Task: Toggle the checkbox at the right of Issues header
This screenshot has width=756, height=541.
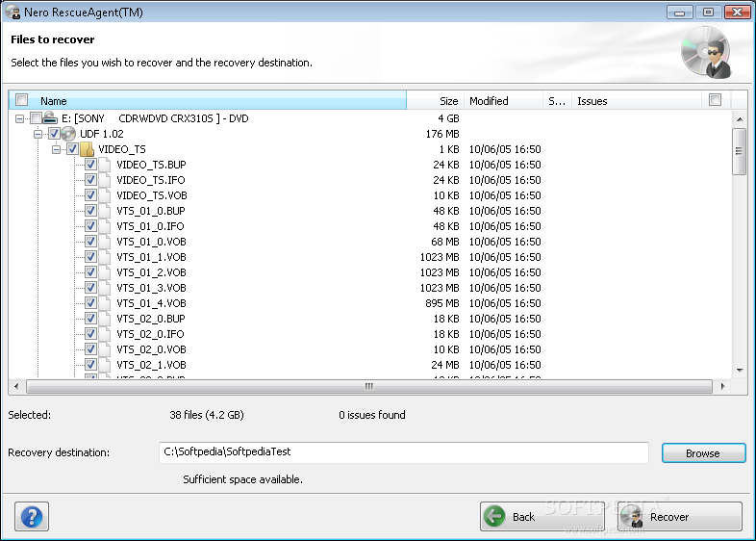Action: pyautogui.click(x=715, y=100)
